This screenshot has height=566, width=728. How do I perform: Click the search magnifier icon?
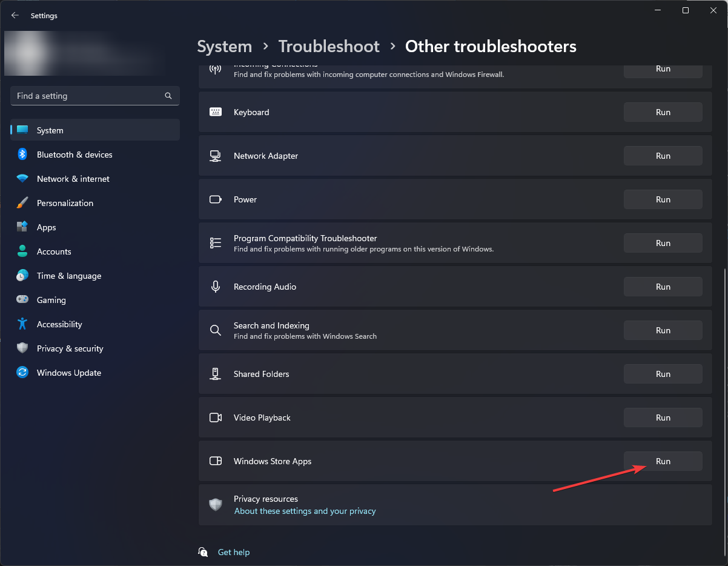(x=168, y=96)
